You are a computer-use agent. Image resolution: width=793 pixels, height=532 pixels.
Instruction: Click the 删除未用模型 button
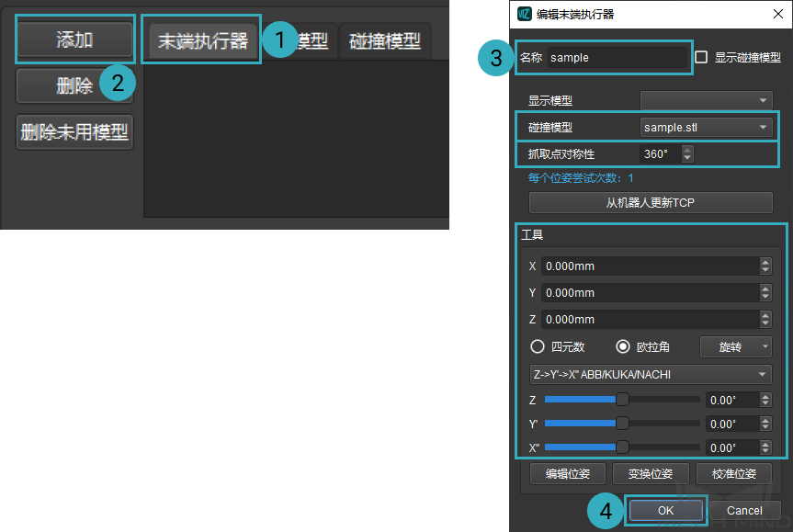tap(74, 132)
